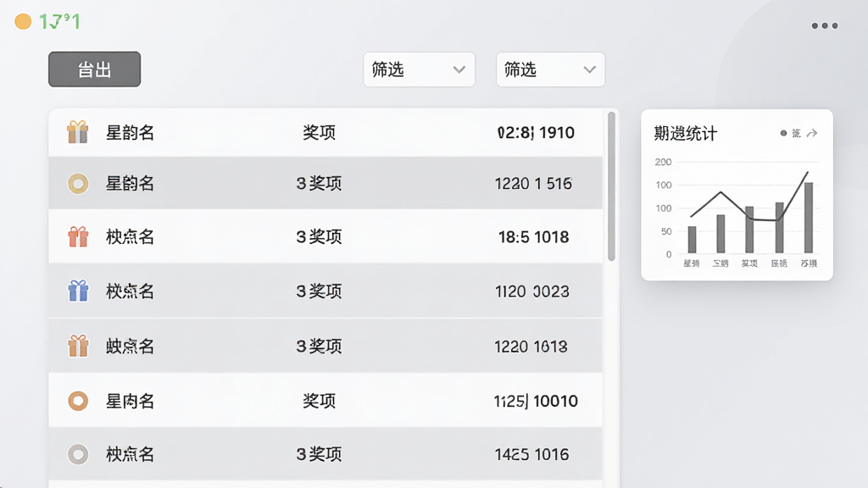868x488 pixels.
Task: Click the 3 奖项 cell in the 1120 0023 row
Action: tap(319, 291)
